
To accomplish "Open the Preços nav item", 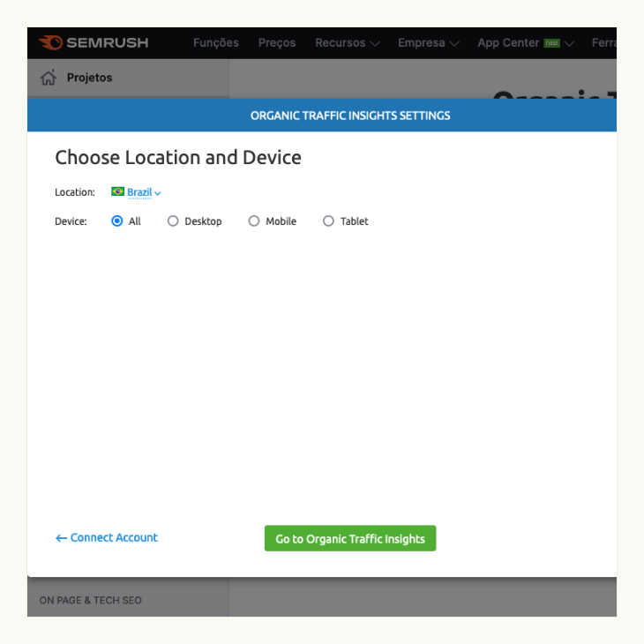I will point(277,42).
